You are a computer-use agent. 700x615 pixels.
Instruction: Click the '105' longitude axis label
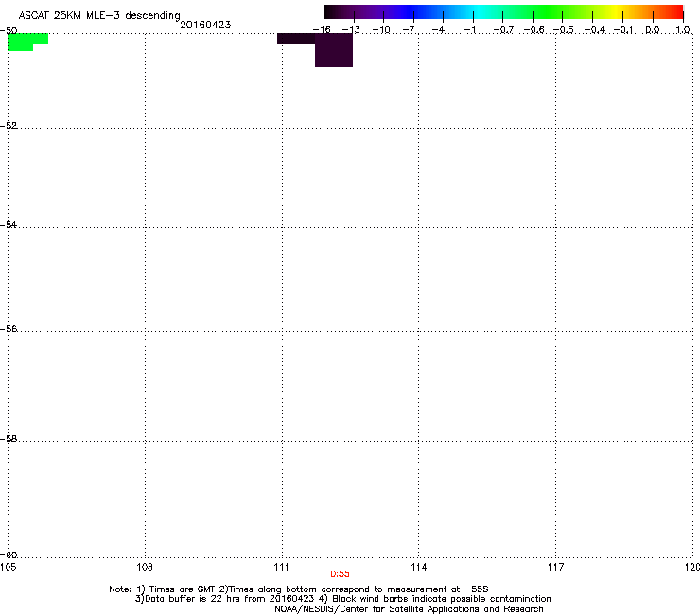coord(8,567)
